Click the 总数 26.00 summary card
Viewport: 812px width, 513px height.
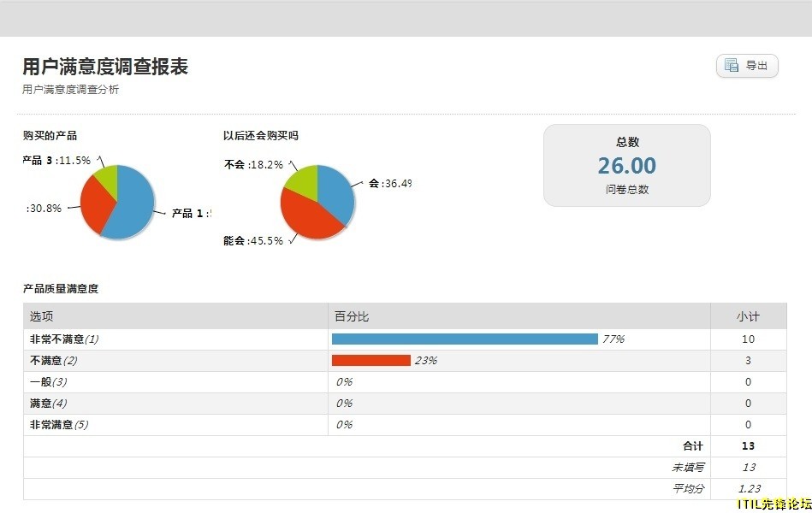(626, 166)
